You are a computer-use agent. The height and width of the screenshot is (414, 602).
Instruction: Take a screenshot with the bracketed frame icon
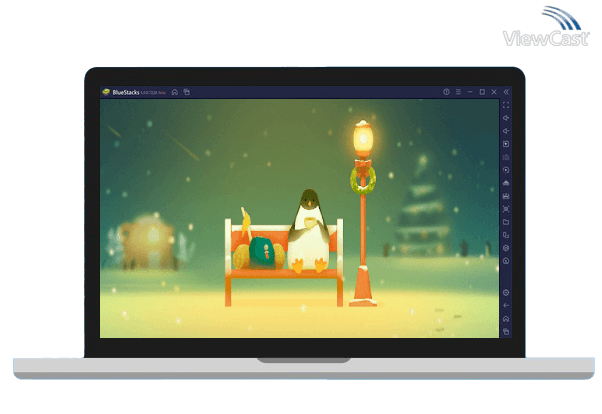506,209
